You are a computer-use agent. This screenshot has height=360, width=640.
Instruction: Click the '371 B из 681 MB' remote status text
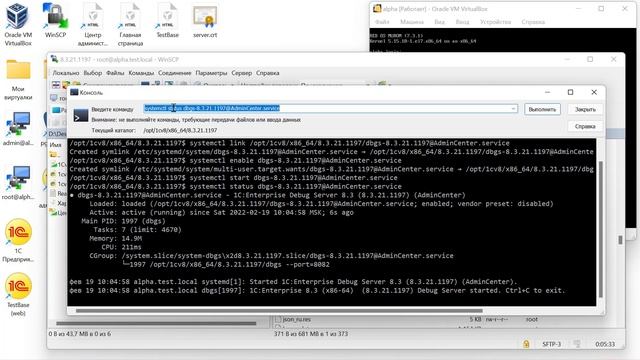point(311,334)
